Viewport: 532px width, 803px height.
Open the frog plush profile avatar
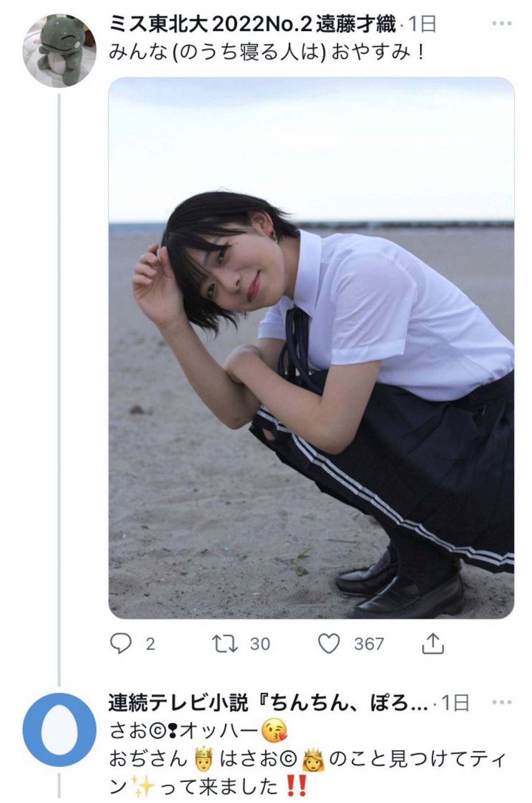(x=59, y=50)
